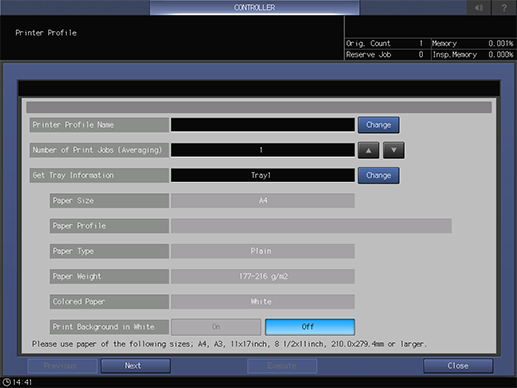Screen dimensions: 517x388
Task: Click the Insp.Memory 0.000% status entry
Action: point(473,55)
